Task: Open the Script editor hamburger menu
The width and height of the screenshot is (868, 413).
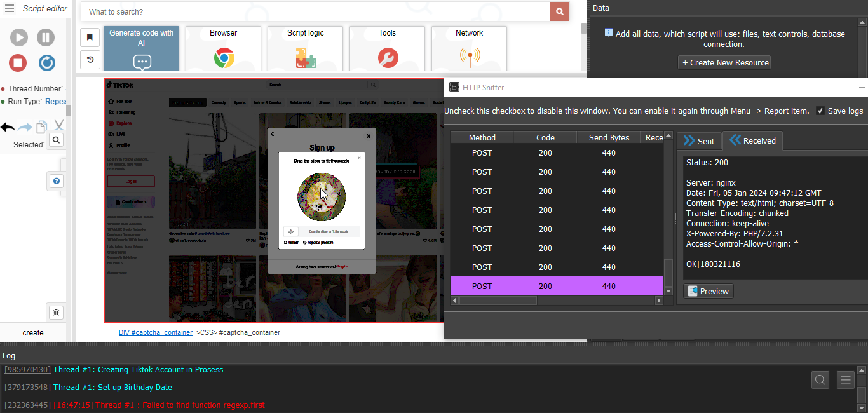Action: click(x=10, y=8)
